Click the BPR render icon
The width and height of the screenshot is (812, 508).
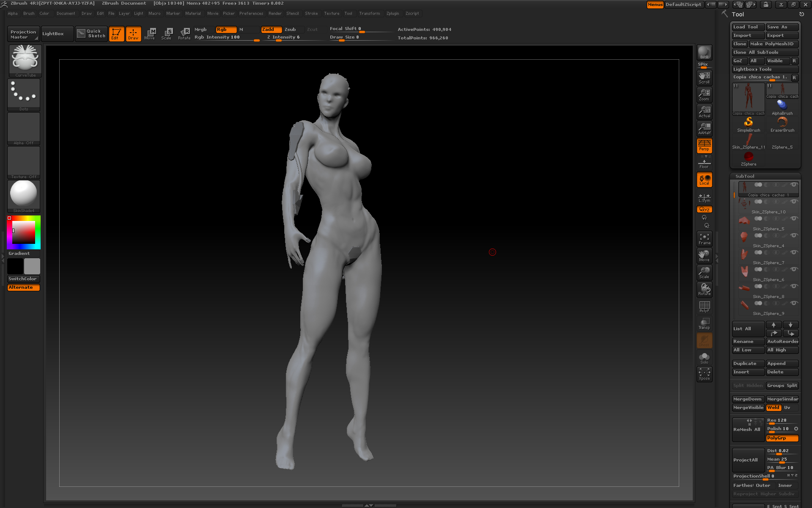[704, 52]
